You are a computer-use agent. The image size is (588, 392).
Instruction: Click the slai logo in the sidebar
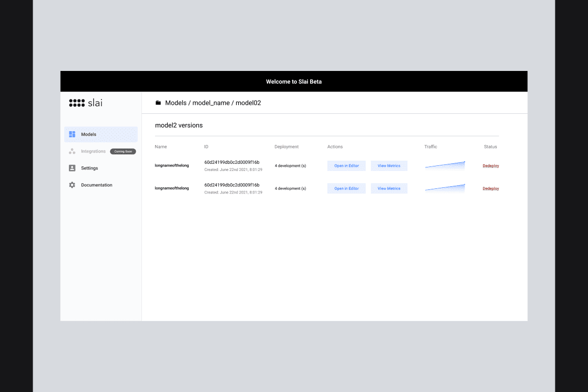tap(86, 103)
